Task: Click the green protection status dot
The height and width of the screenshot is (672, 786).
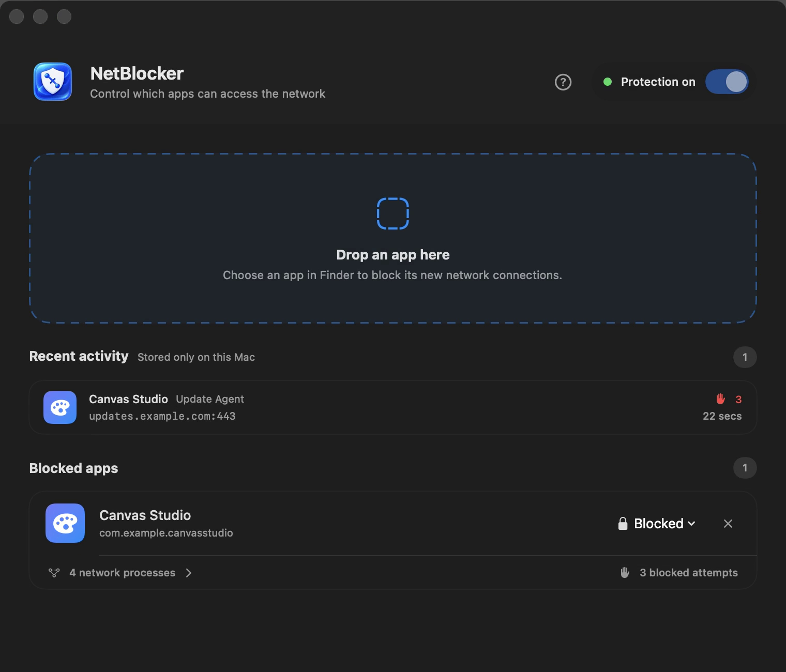Action: tap(608, 82)
